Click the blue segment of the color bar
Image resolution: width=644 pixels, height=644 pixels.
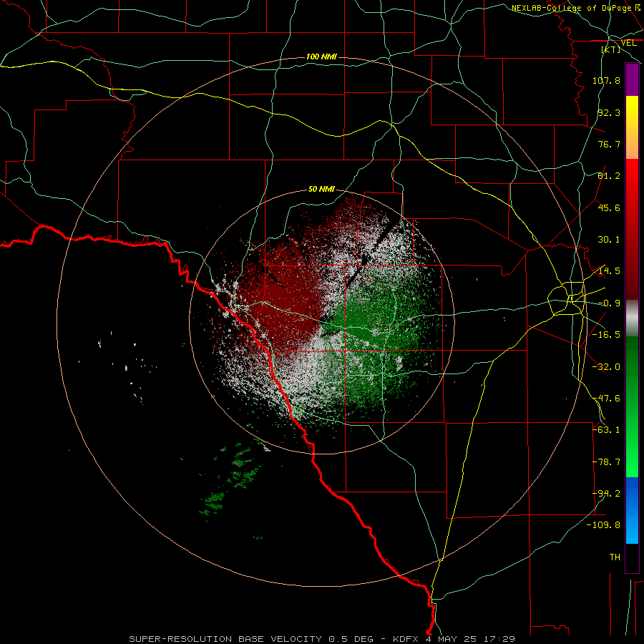[632, 510]
